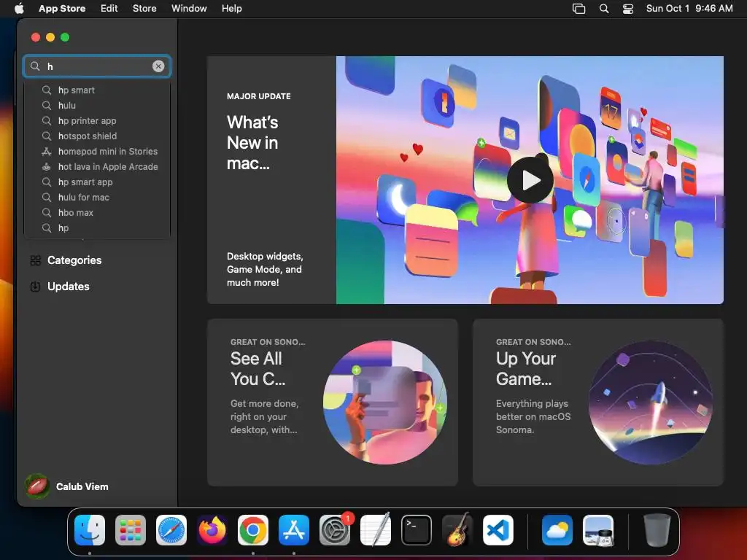Click the date and time in menu bar
The image size is (747, 560).
pyautogui.click(x=689, y=8)
